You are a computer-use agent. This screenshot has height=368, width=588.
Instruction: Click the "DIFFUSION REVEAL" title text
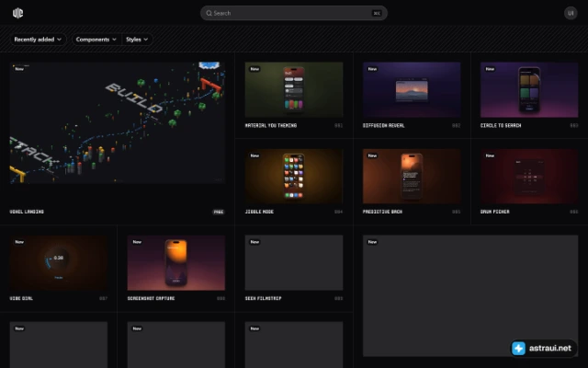pyautogui.click(x=384, y=125)
